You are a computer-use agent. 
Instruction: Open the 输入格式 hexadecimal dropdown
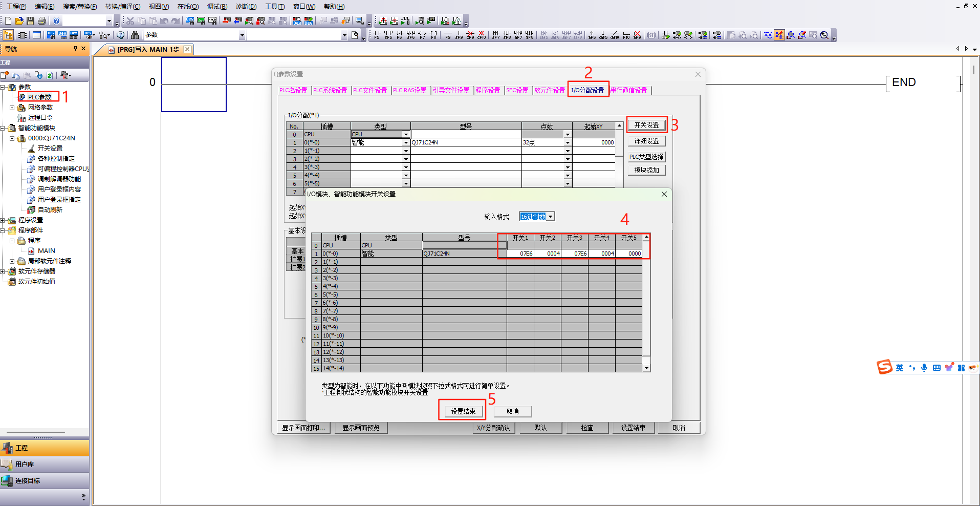point(551,217)
